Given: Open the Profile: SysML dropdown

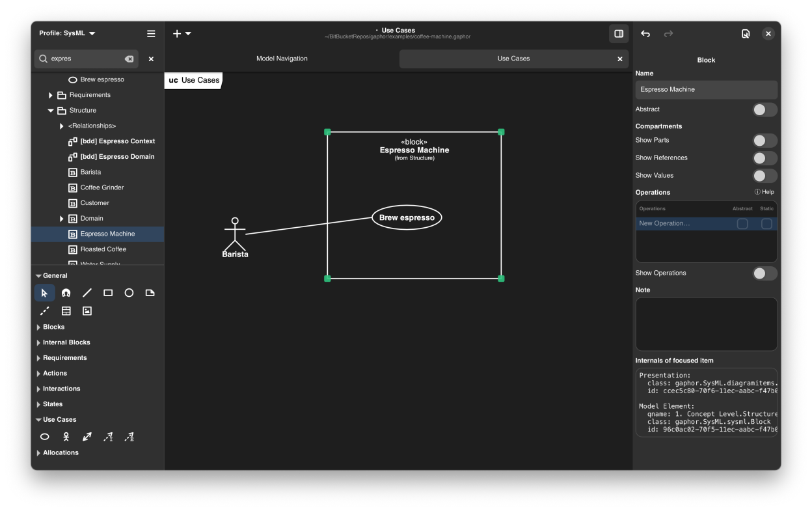Looking at the screenshot, I should point(67,33).
